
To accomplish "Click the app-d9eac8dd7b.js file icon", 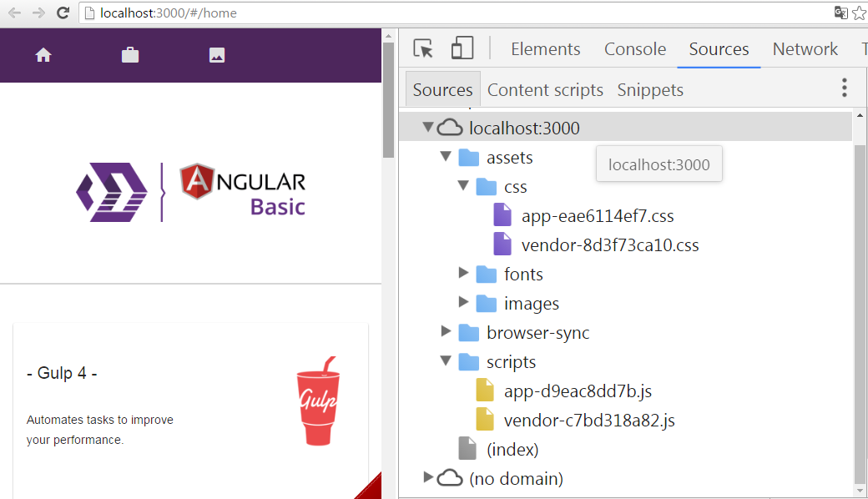I will click(485, 391).
